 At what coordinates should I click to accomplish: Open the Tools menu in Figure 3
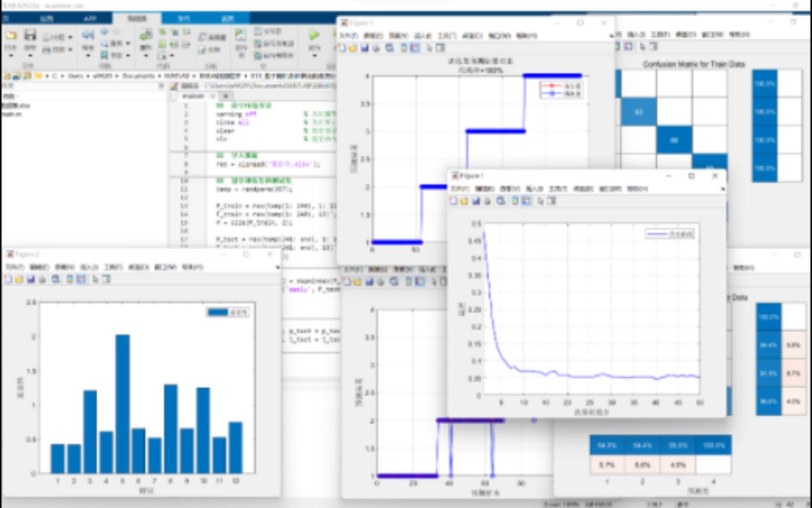pyautogui.click(x=446, y=36)
